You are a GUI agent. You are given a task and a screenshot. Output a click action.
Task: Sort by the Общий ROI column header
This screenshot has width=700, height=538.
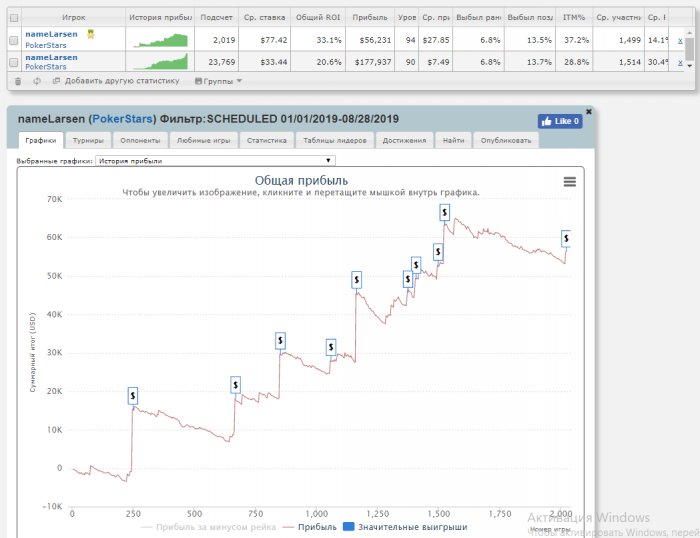318,17
